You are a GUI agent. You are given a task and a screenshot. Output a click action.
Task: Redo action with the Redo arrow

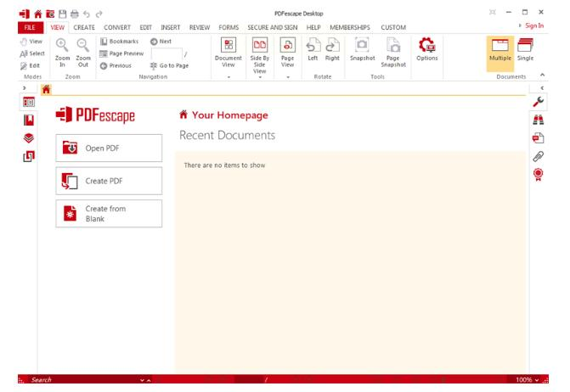click(x=99, y=14)
